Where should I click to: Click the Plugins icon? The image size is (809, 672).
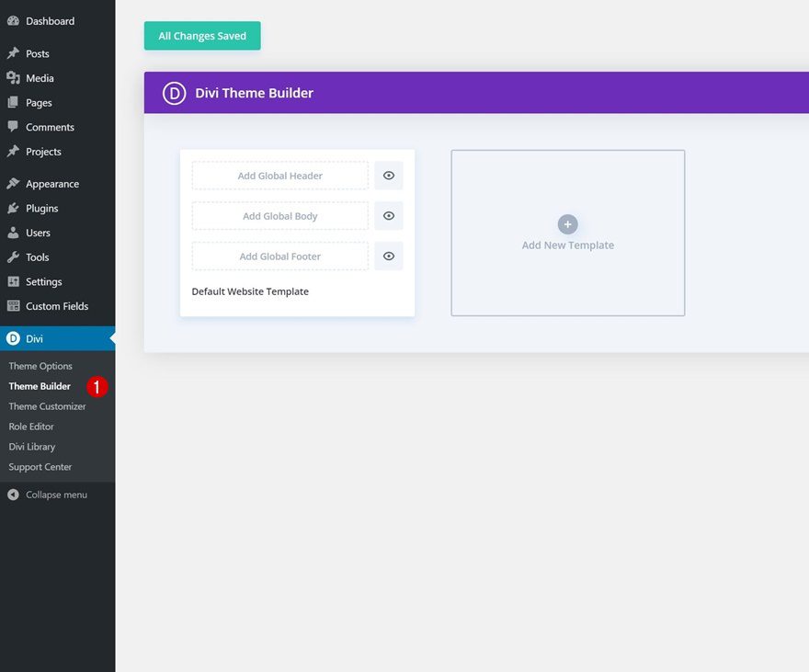(x=14, y=208)
